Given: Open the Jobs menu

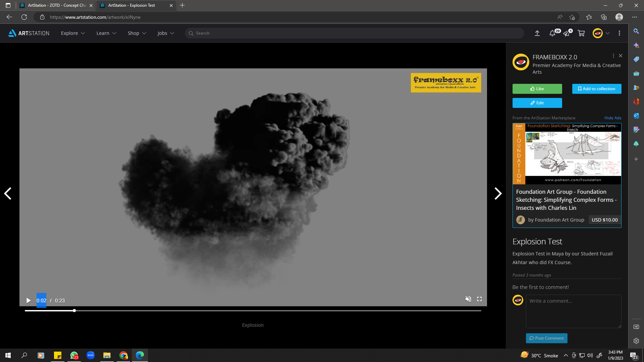Looking at the screenshot, I should pyautogui.click(x=165, y=33).
